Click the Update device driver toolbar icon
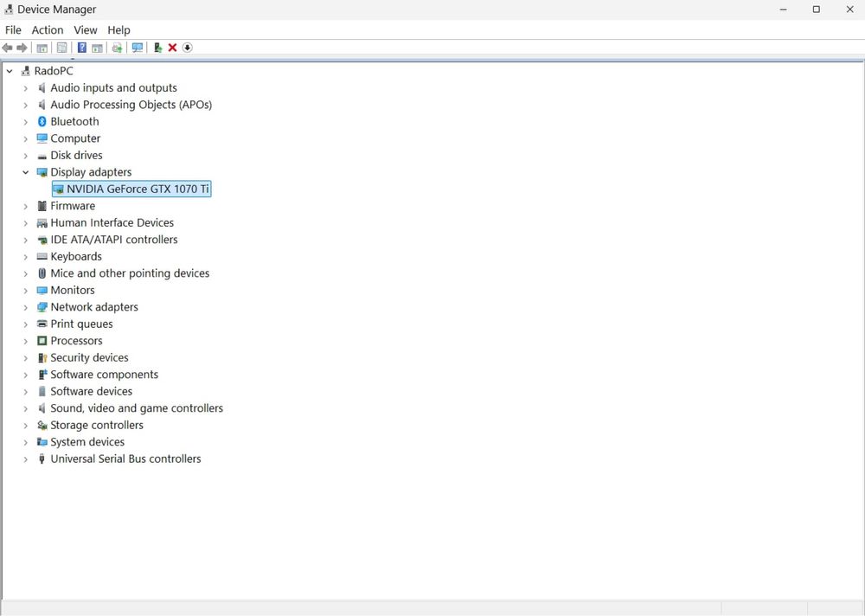The image size is (865, 616). pyautogui.click(x=157, y=48)
